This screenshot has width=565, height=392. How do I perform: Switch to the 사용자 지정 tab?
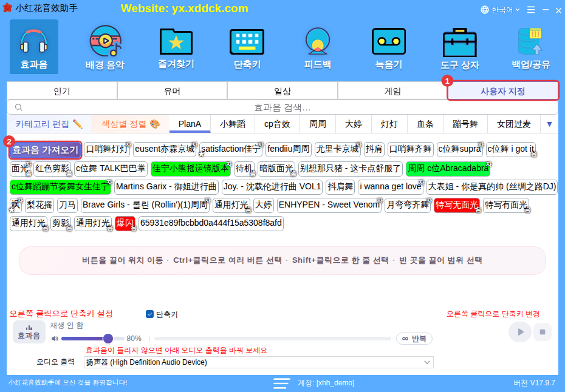pos(502,91)
